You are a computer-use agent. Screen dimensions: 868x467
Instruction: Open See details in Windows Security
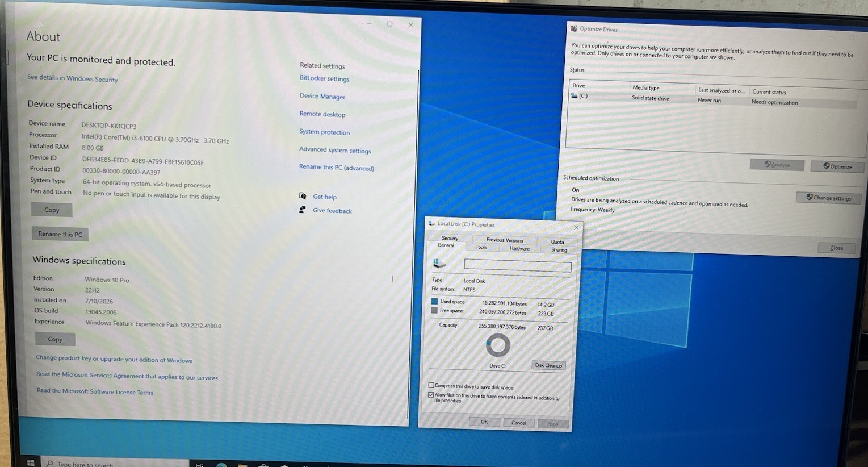(73, 78)
